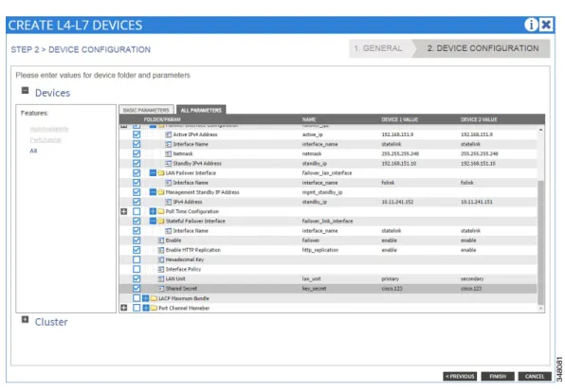This screenshot has height=392, width=565.
Task: Click the parameter icon beside Standby IPv4 Address
Action: (x=168, y=164)
